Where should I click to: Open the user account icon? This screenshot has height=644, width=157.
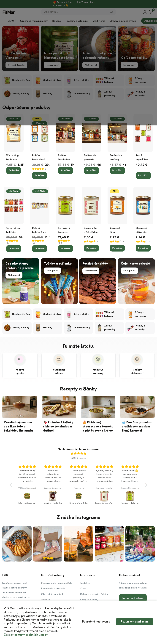click(x=145, y=12)
